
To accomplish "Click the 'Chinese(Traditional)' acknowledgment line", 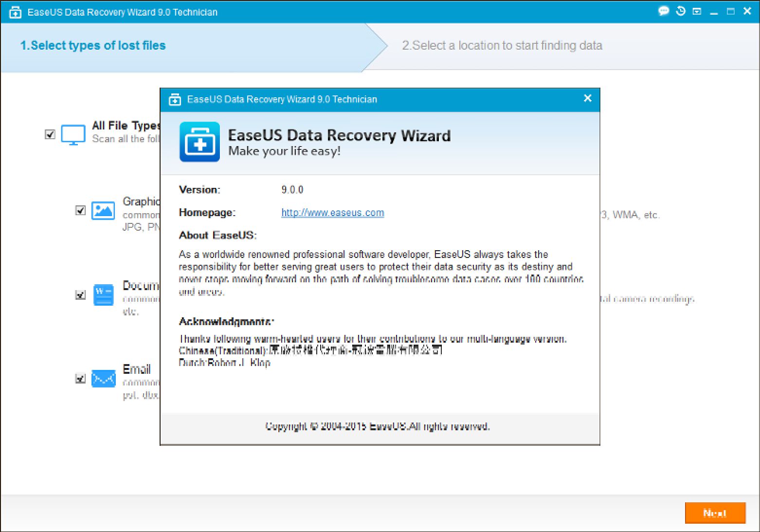I will click(310, 350).
